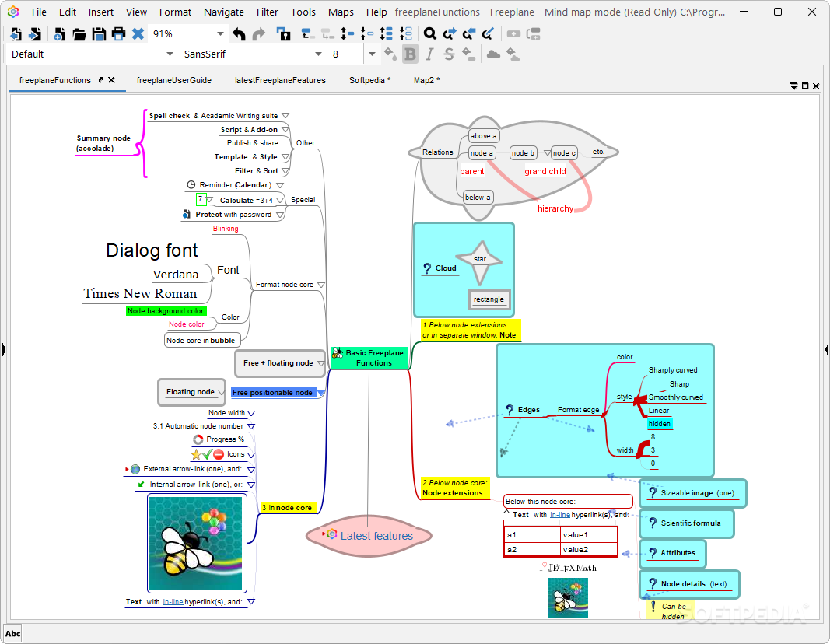Select the Basic Freeplane Functions root node
This screenshot has width=830, height=644.
[369, 358]
